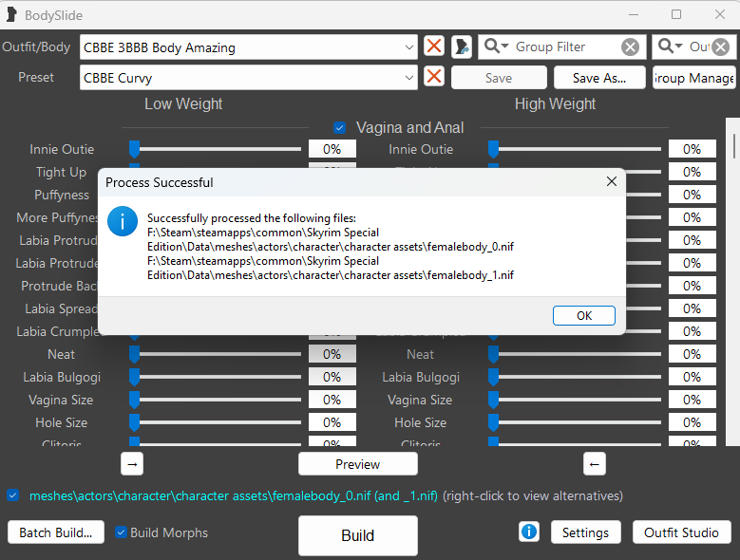Open Outfit Filter search magnifier menu

tap(670, 47)
